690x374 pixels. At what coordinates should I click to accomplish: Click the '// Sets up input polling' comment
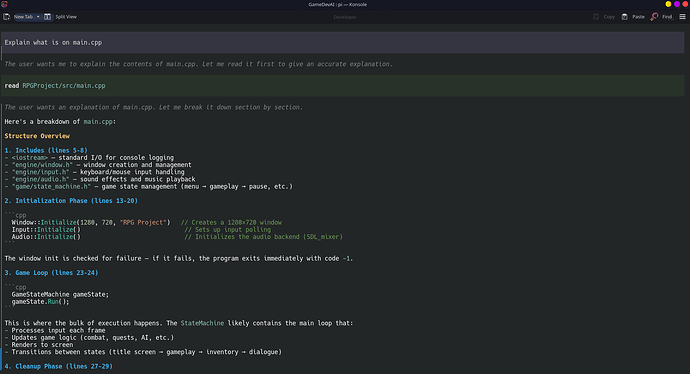[x=228, y=230]
